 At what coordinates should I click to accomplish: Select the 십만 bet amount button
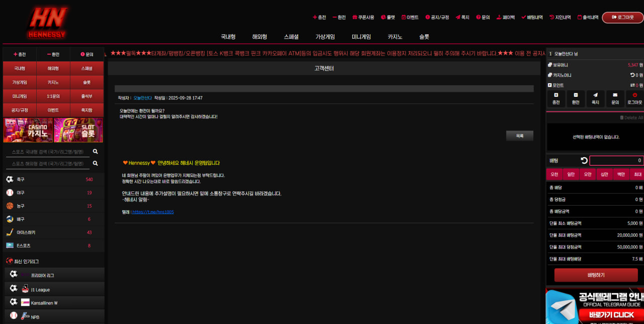click(x=604, y=174)
